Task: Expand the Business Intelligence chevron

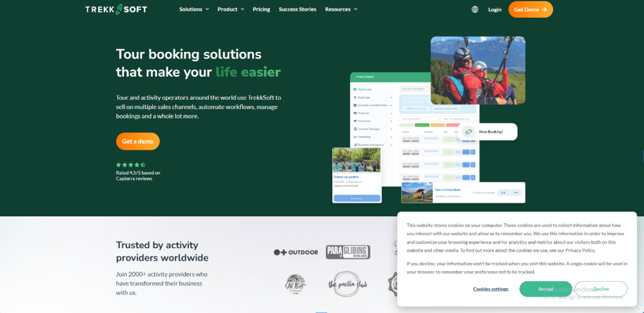Action: click(391, 145)
